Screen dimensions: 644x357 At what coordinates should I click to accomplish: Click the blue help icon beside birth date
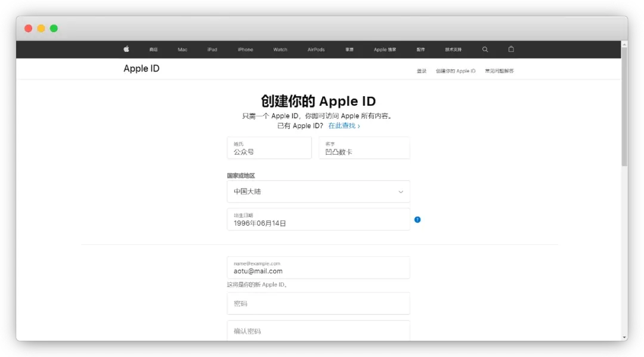click(417, 220)
